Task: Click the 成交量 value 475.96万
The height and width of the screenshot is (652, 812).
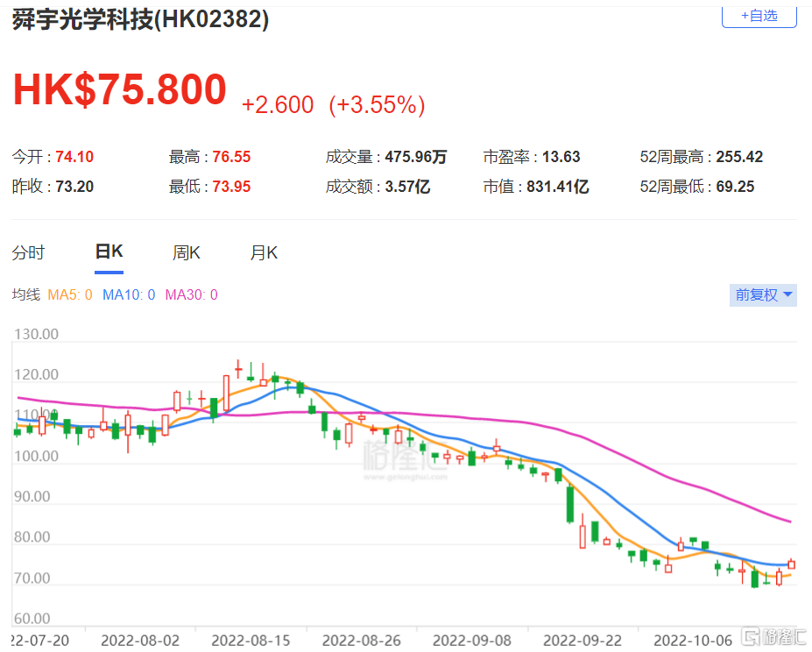Action: [x=416, y=157]
